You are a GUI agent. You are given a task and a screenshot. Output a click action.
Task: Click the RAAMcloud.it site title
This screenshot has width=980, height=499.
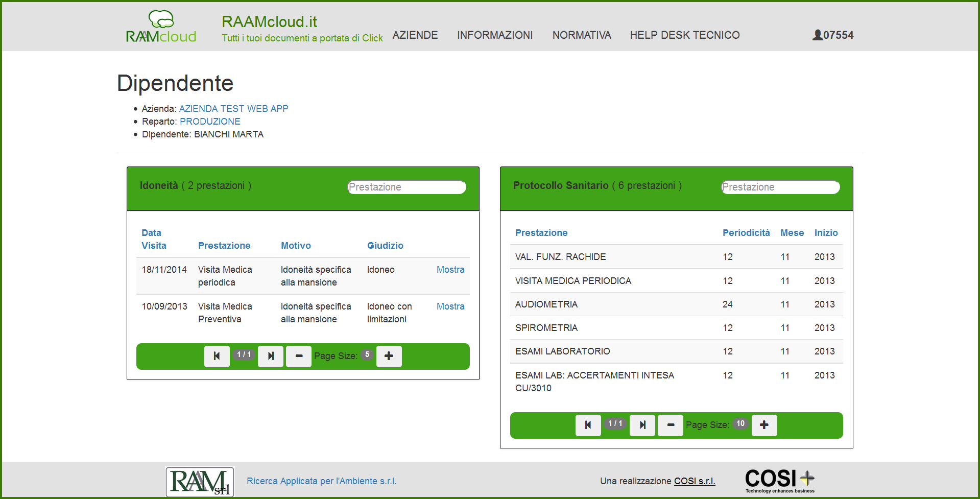[269, 21]
